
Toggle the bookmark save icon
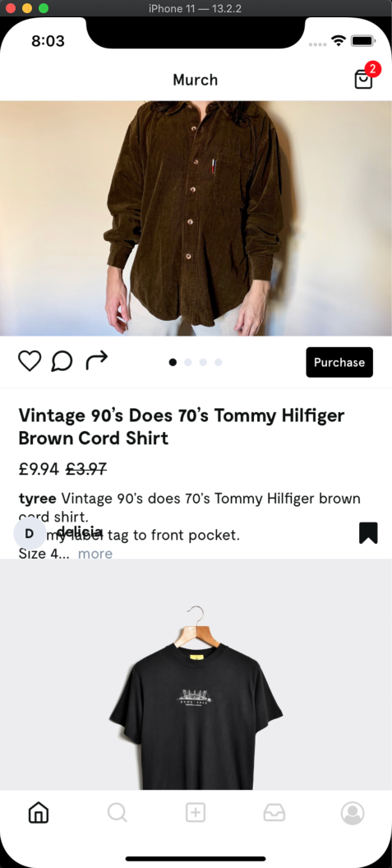[x=368, y=533]
